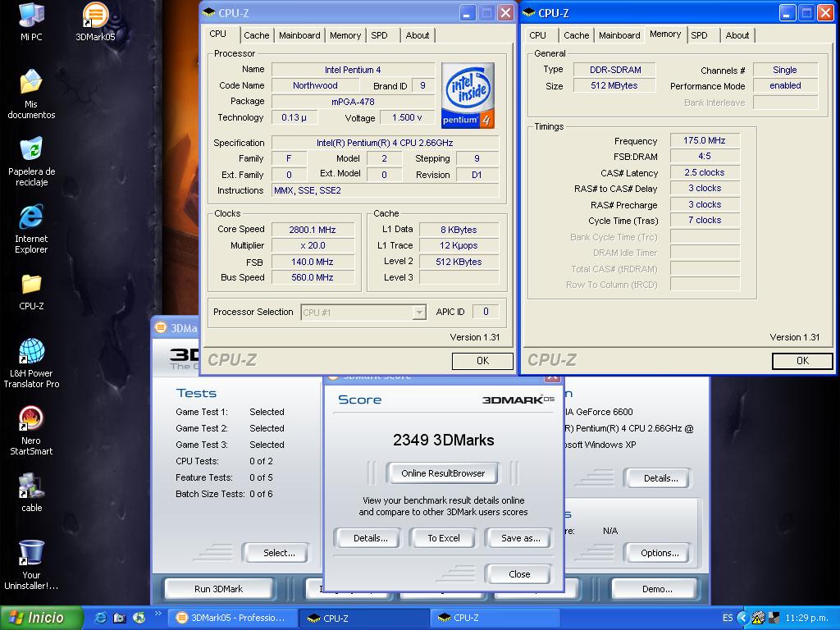Activate the first CPU-Z taskbar button

tap(363, 618)
